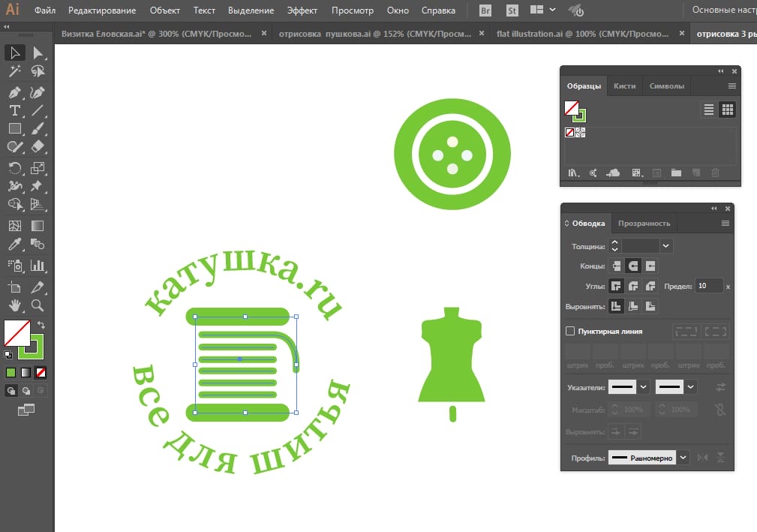Viewport: 757px width, 532px height.
Task: Choose the Rectangle shape tool
Action: (x=14, y=128)
